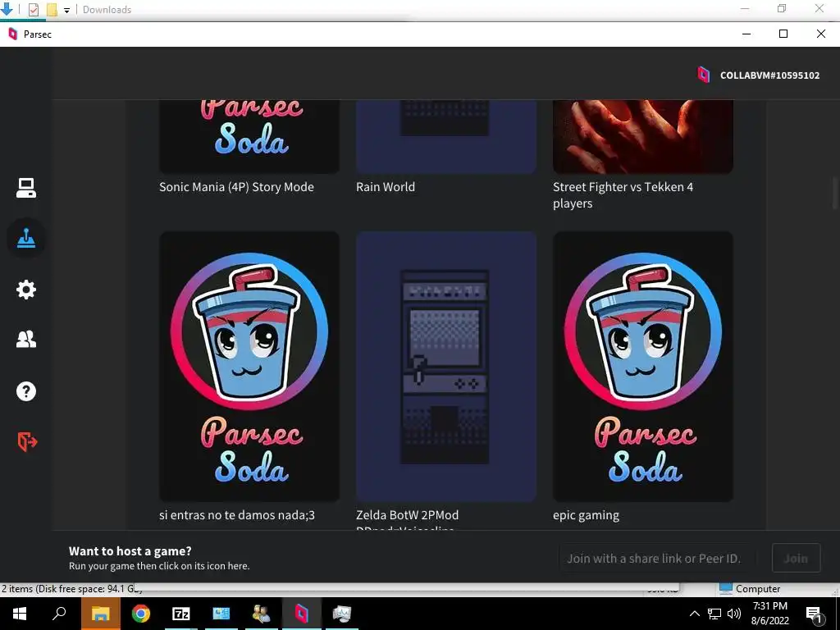Viewport: 840px width, 630px height.
Task: Open the Computers tab in Parsec sidebar
Action: pos(25,188)
